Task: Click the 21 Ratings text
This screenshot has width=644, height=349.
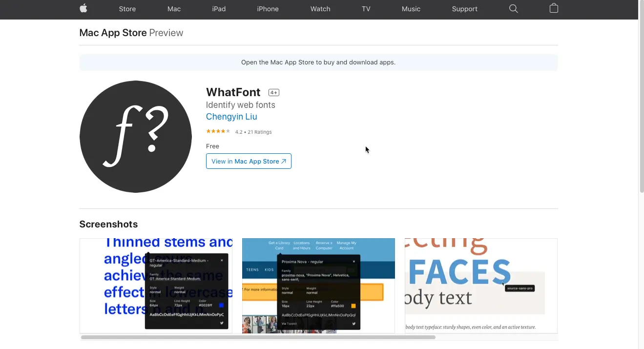Action: 259,132
